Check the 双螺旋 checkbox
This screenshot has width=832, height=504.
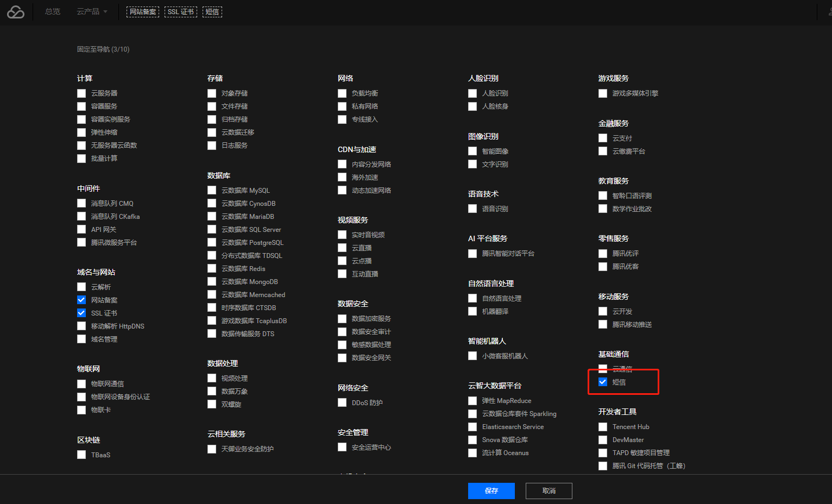click(x=212, y=404)
